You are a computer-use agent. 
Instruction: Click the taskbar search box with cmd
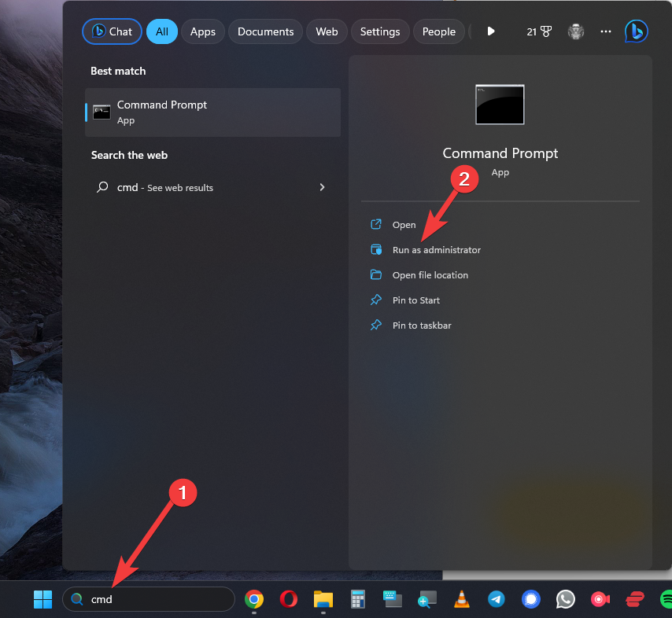(149, 599)
